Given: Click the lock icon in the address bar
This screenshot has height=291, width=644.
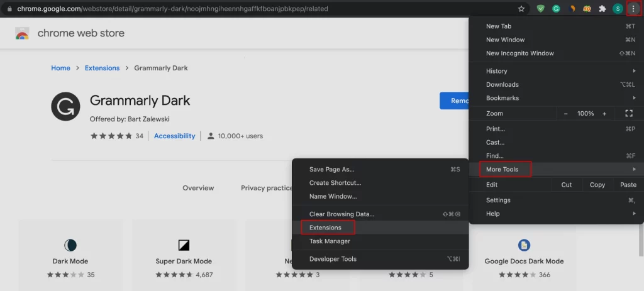Looking at the screenshot, I should click(x=10, y=9).
